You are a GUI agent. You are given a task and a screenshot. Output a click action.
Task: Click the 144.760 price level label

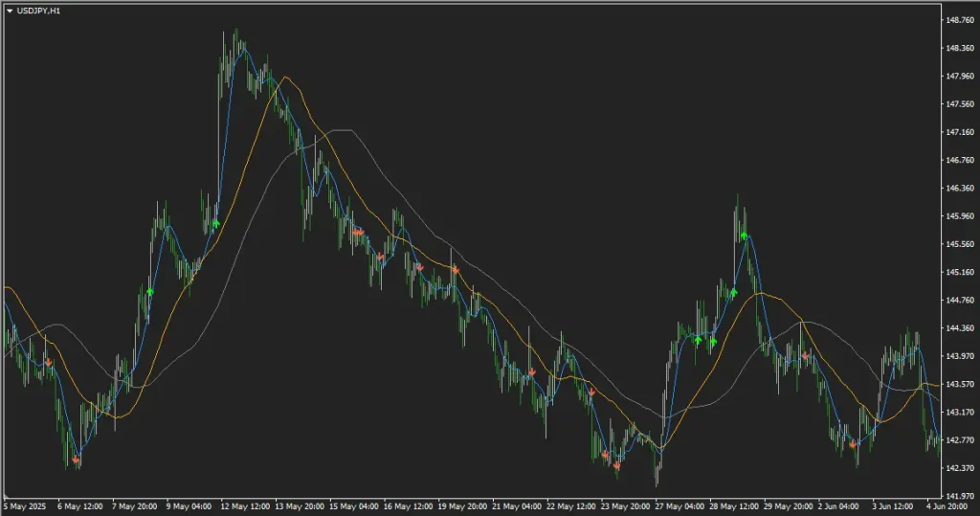[x=960, y=301]
